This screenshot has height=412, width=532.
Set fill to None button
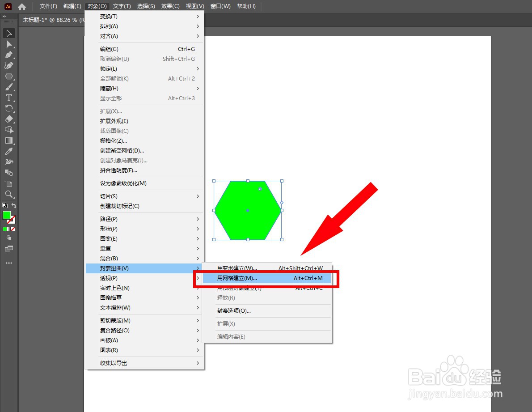pos(13,229)
